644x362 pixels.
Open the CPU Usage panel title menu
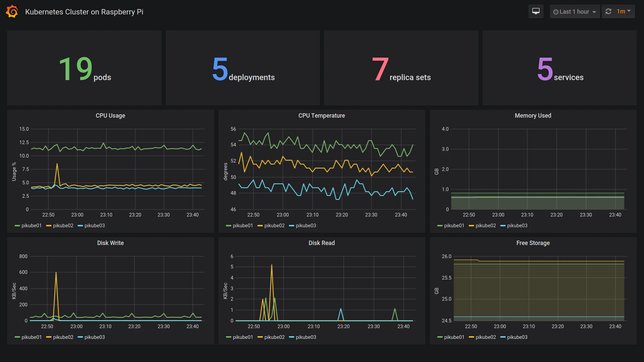click(110, 116)
